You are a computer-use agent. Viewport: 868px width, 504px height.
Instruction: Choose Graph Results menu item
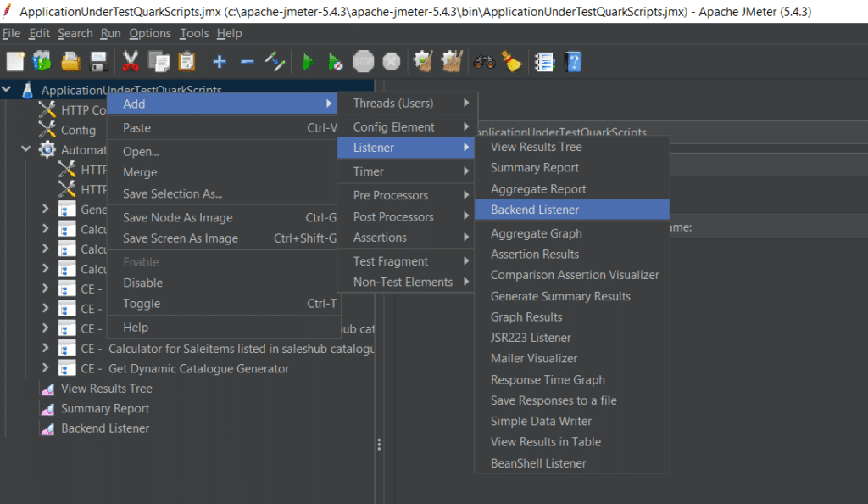click(572, 316)
